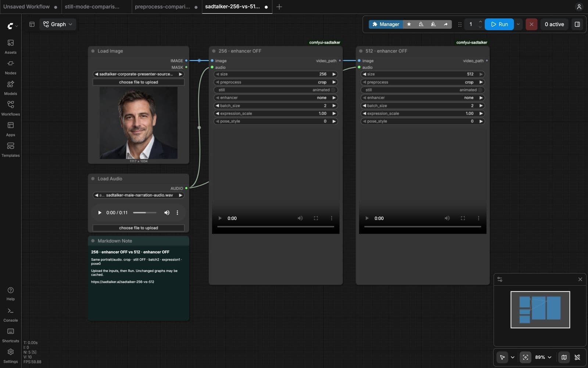Cancel current run with red X button
This screenshot has height=368, width=588.
[531, 24]
